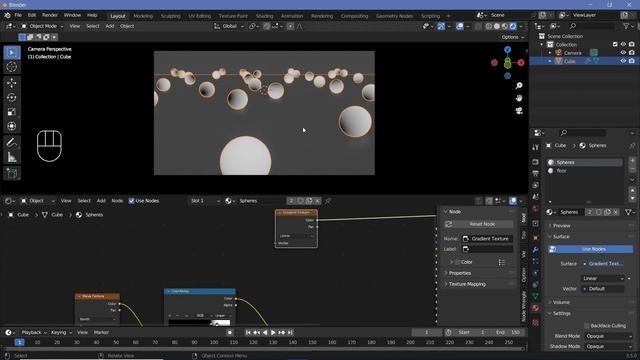
Task: Activate the Transform tool
Action: (11, 126)
